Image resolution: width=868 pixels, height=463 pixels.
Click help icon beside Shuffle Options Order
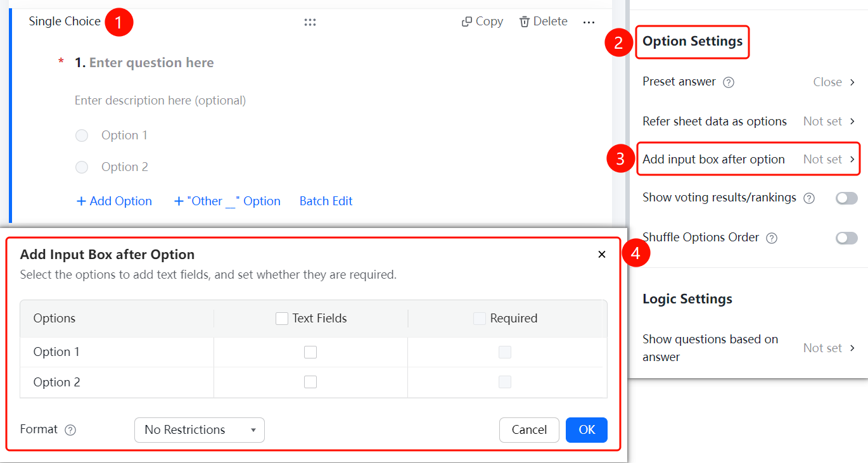point(772,238)
